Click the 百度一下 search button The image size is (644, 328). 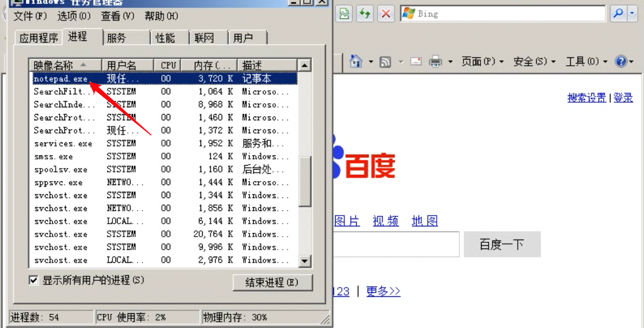click(x=502, y=244)
